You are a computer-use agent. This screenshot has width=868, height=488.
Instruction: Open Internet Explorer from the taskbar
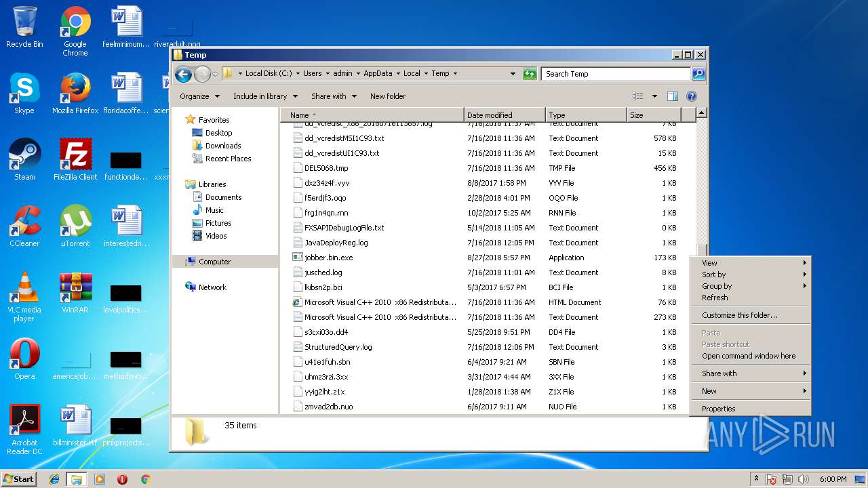click(54, 479)
